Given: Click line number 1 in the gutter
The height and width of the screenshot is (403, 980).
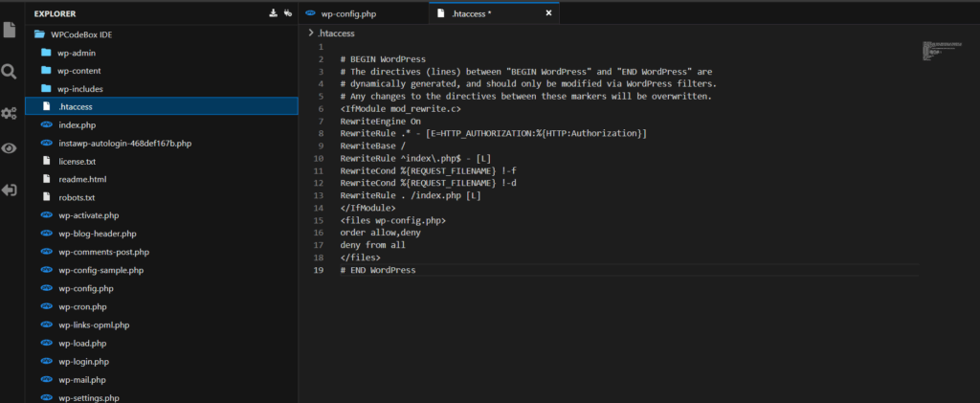Looking at the screenshot, I should pos(321,47).
